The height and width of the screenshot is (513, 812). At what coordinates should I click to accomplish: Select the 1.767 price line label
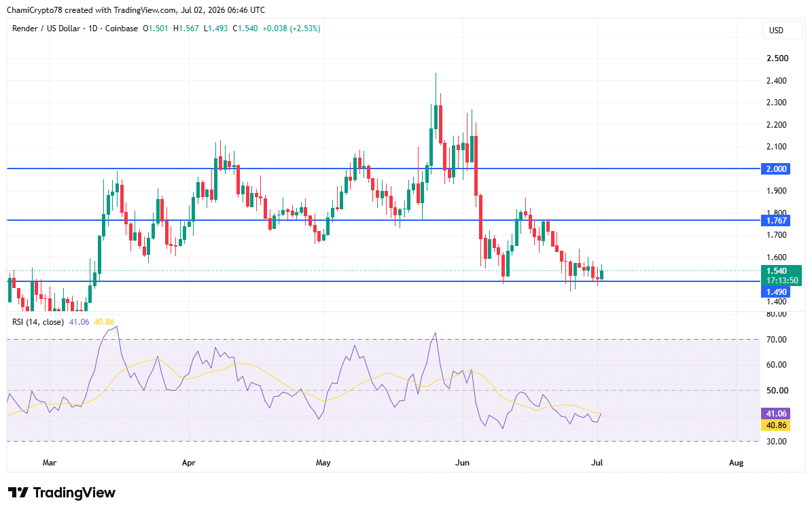click(x=776, y=221)
